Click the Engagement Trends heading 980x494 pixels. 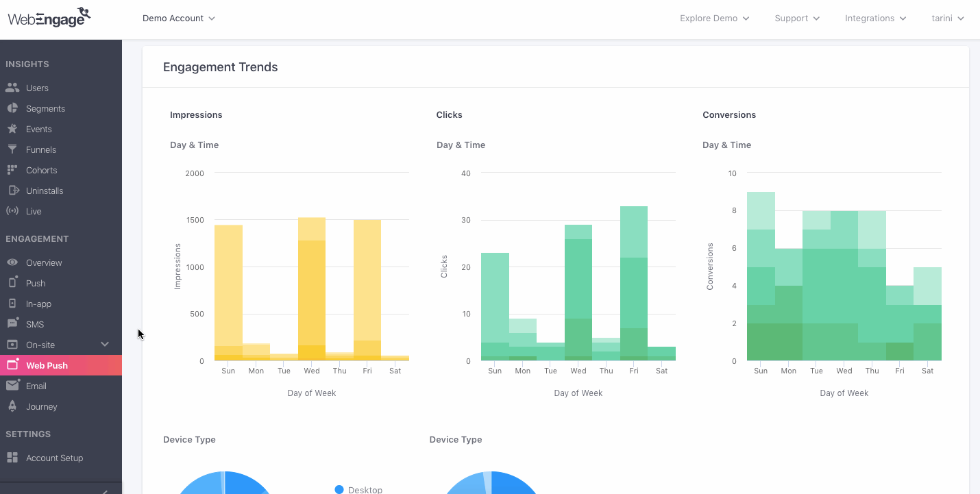(x=221, y=67)
